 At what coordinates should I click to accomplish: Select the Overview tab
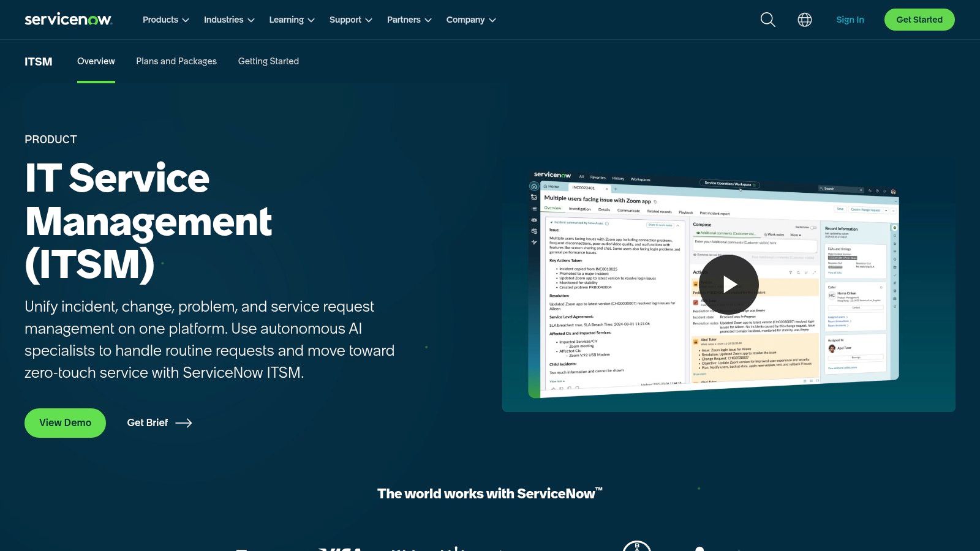96,61
